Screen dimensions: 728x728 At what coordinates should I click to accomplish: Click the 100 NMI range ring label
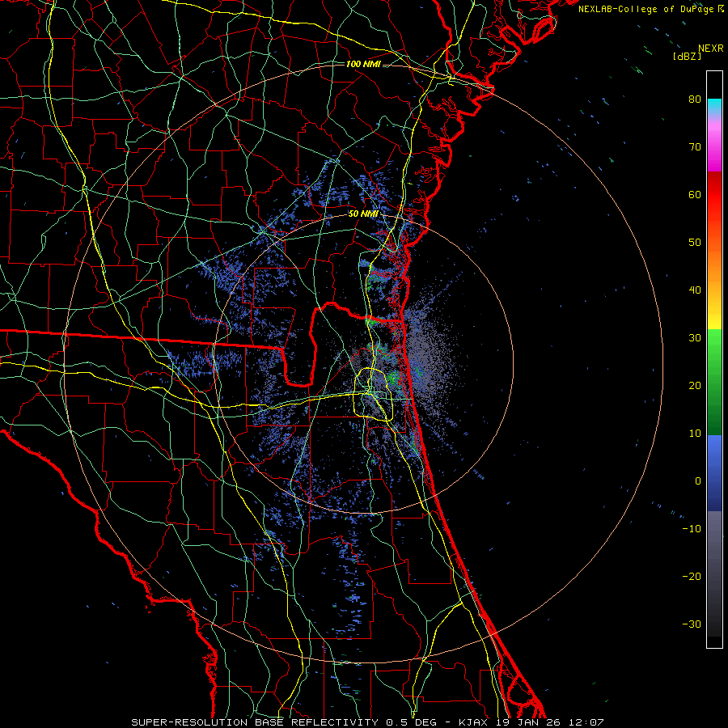[x=363, y=64]
